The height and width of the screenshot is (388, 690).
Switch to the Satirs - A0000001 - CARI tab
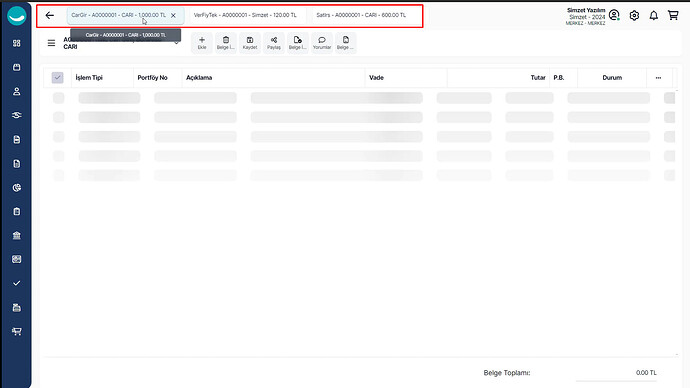click(x=361, y=15)
